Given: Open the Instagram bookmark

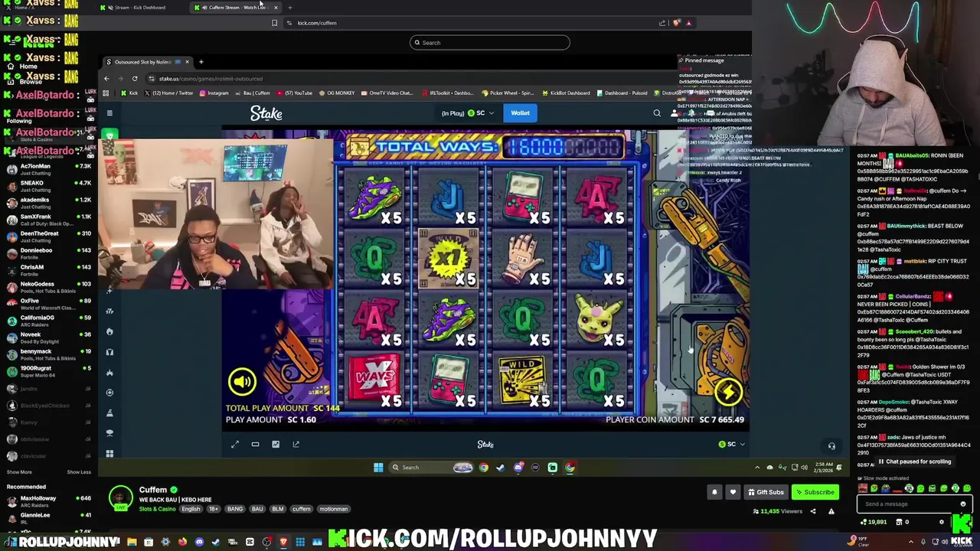Looking at the screenshot, I should pyautogui.click(x=214, y=93).
